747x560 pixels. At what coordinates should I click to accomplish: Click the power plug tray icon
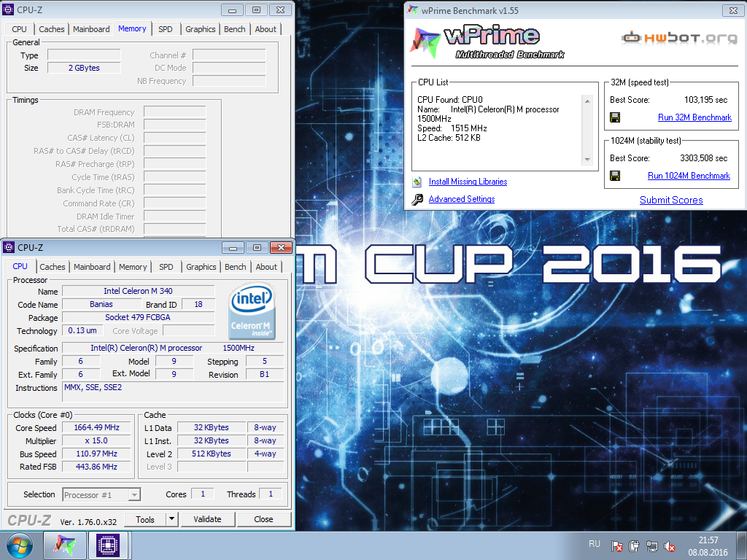coord(634,546)
